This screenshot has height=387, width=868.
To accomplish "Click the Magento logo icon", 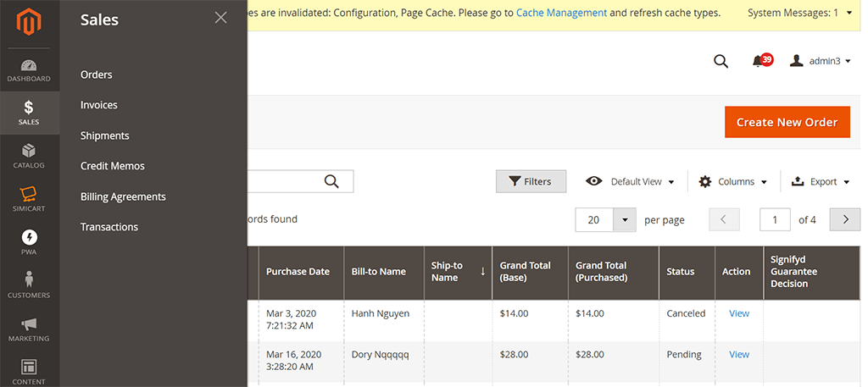I will (30, 23).
